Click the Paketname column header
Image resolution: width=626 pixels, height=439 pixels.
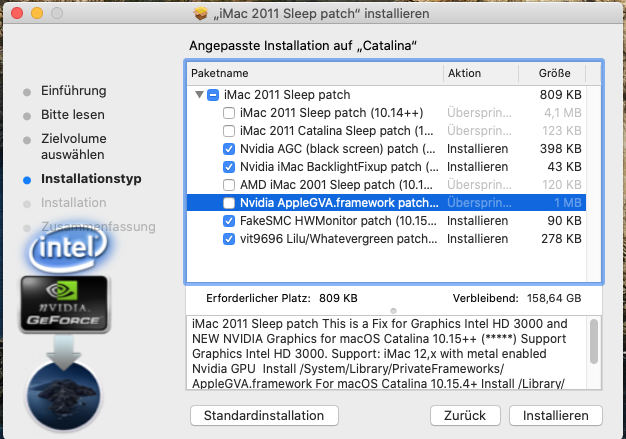click(315, 73)
